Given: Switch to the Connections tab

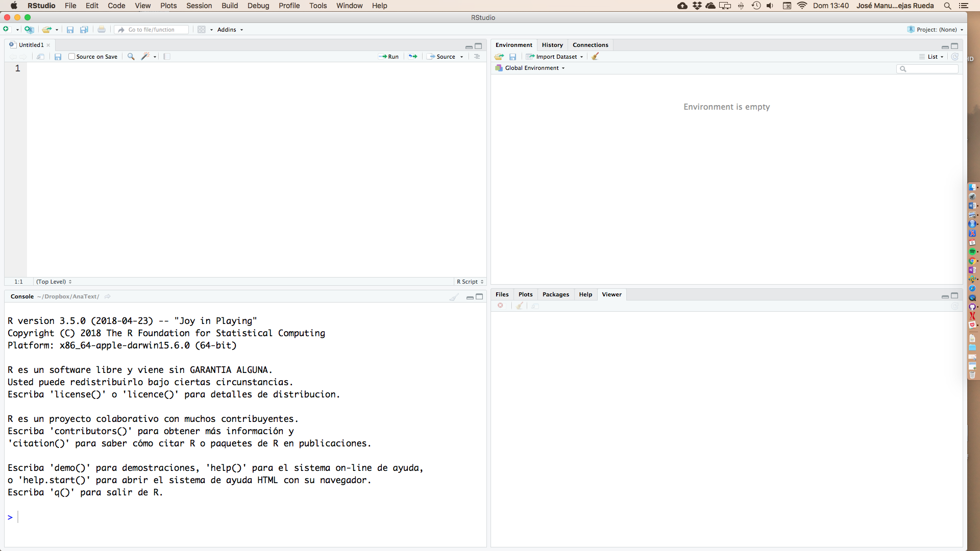Looking at the screenshot, I should pyautogui.click(x=591, y=45).
